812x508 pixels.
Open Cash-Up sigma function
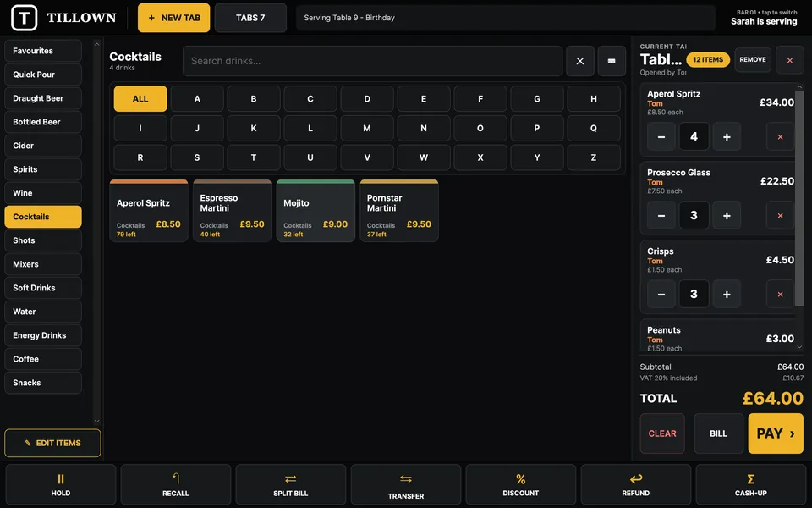751,484
